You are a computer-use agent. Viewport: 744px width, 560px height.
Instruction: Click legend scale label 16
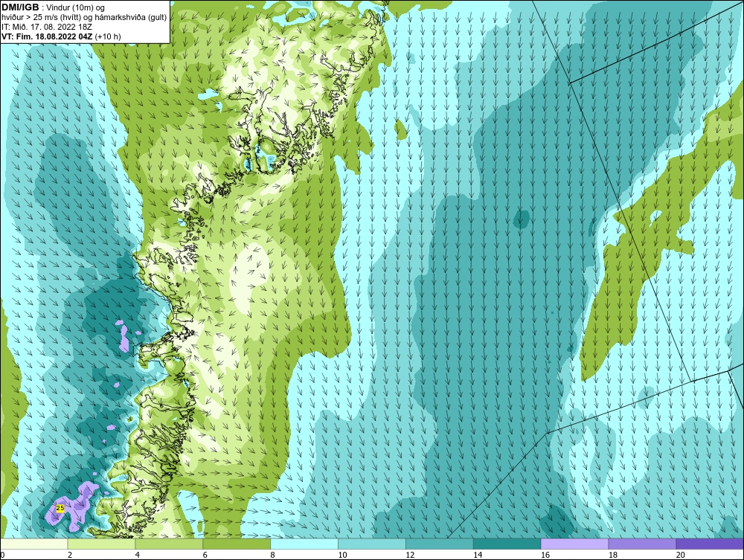click(x=545, y=555)
